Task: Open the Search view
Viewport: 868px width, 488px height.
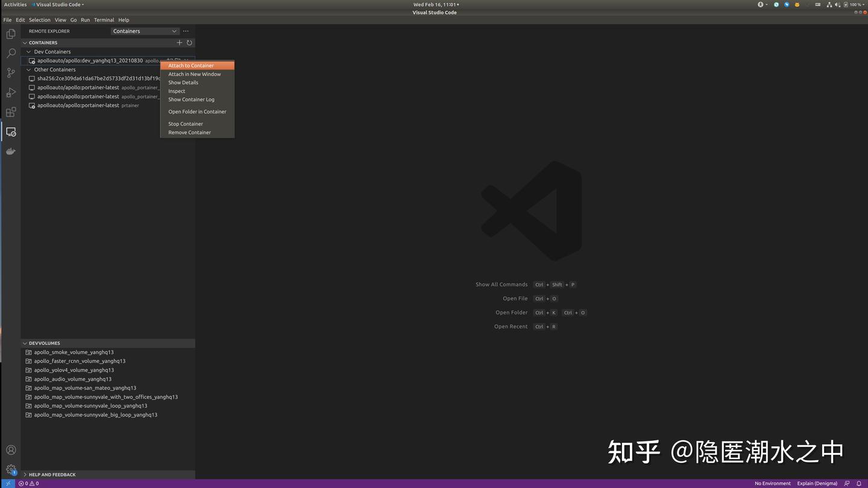Action: point(10,53)
